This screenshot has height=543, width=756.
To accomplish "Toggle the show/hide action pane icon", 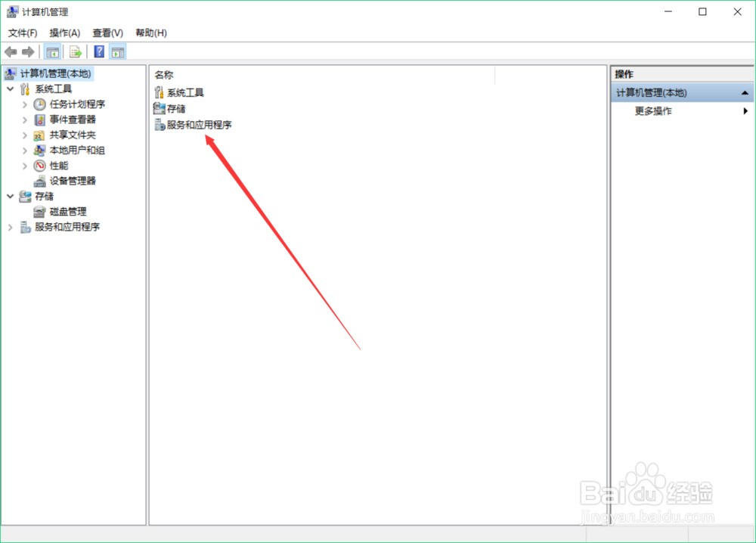I will click(x=118, y=51).
